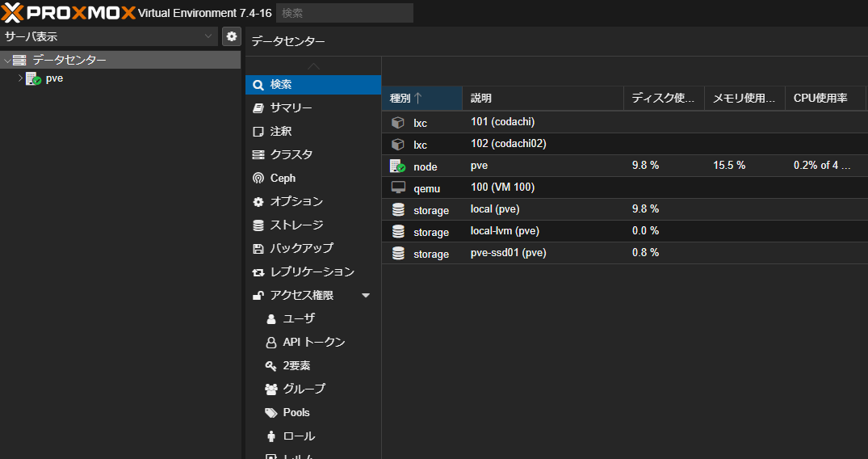
Task: Open the レプリケーション menu item
Action: 313,272
